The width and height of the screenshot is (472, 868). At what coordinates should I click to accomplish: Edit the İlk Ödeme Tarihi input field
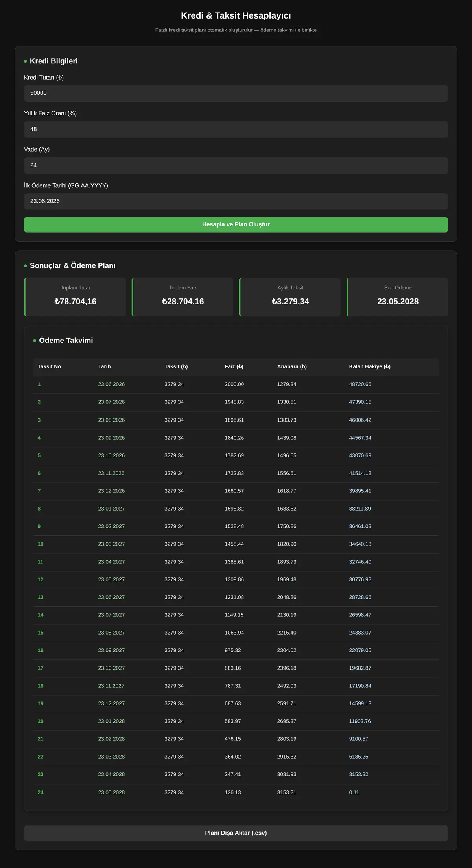pos(236,201)
